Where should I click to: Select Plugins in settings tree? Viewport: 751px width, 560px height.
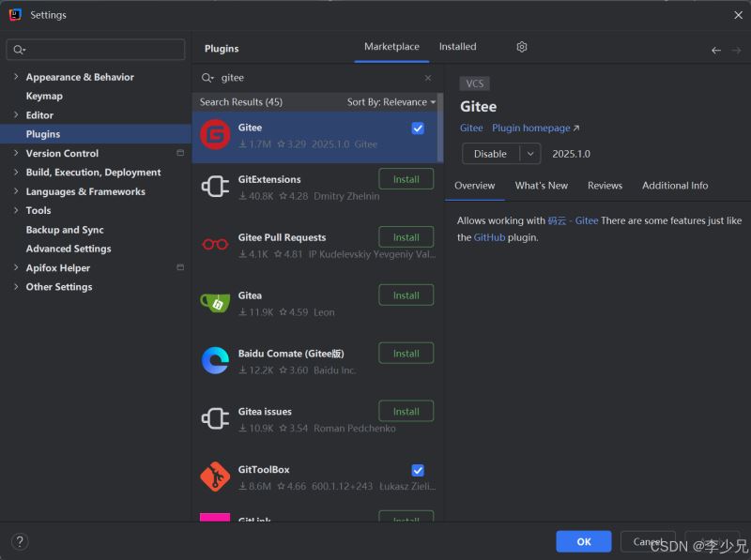coord(96,134)
